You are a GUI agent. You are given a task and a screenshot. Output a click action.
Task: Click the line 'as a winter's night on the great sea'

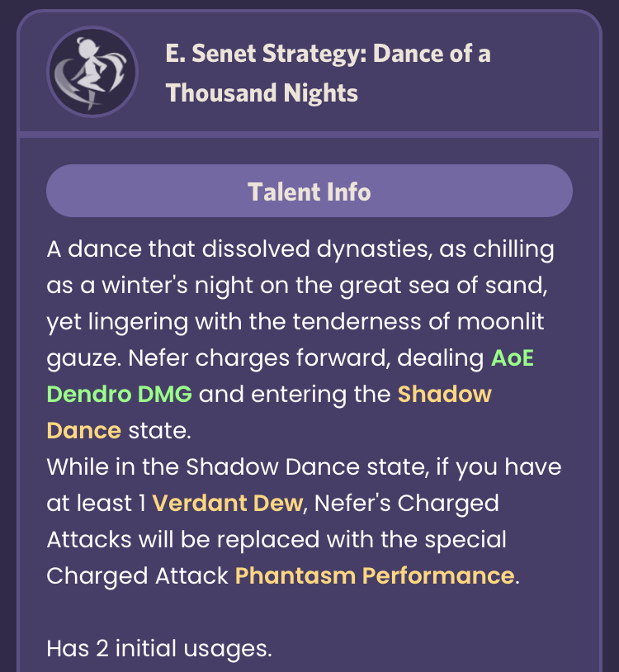point(297,286)
